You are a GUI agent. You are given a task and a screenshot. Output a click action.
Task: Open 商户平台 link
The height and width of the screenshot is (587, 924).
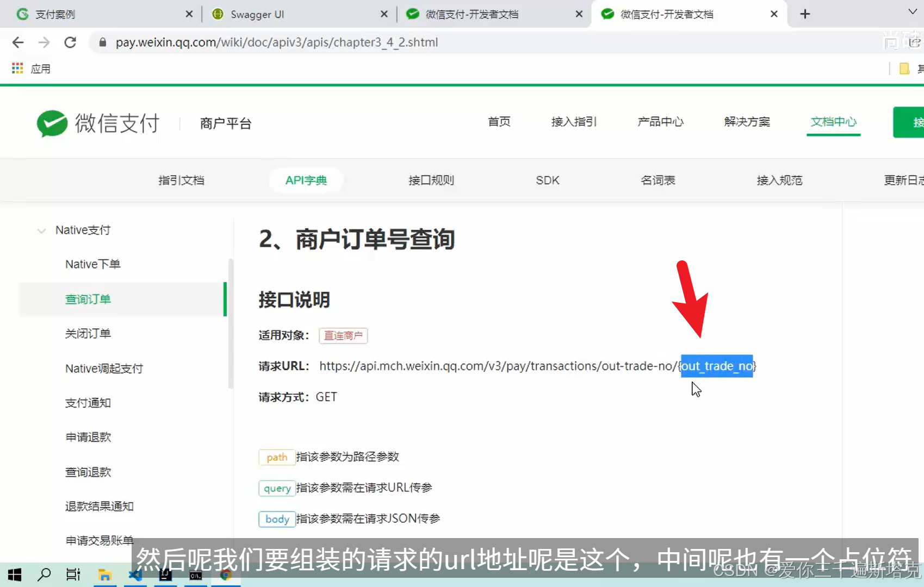click(x=225, y=123)
